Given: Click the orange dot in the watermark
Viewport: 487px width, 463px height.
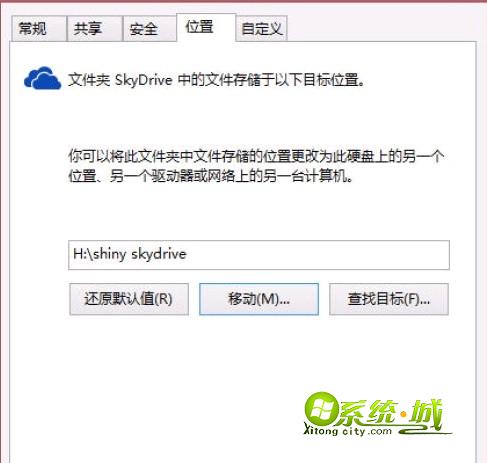Looking at the screenshot, I should click(404, 414).
